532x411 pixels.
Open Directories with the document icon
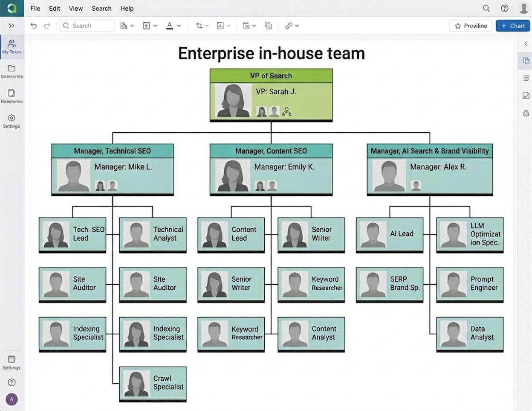coord(12,96)
